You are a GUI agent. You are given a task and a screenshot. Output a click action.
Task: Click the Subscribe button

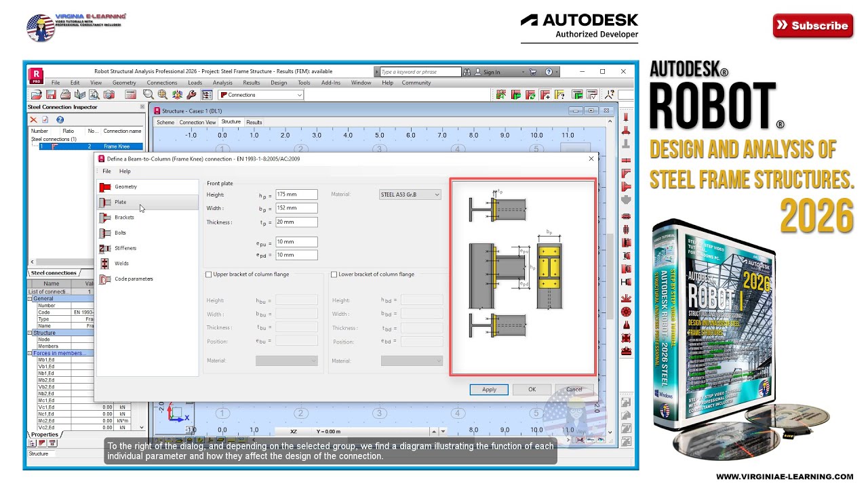click(812, 26)
